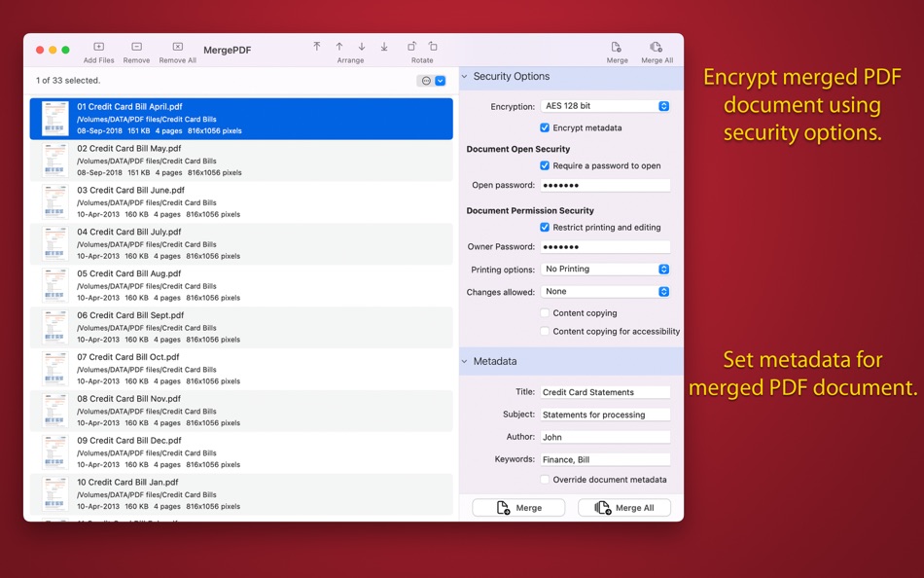924x578 pixels.
Task: Open the Changes allowed dropdown
Action: coord(605,291)
